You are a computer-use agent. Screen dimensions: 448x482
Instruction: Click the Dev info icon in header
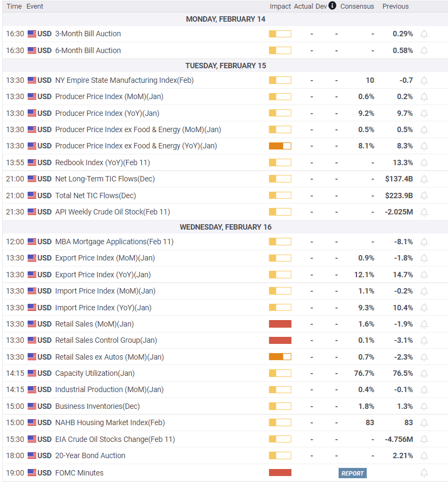[x=332, y=6]
